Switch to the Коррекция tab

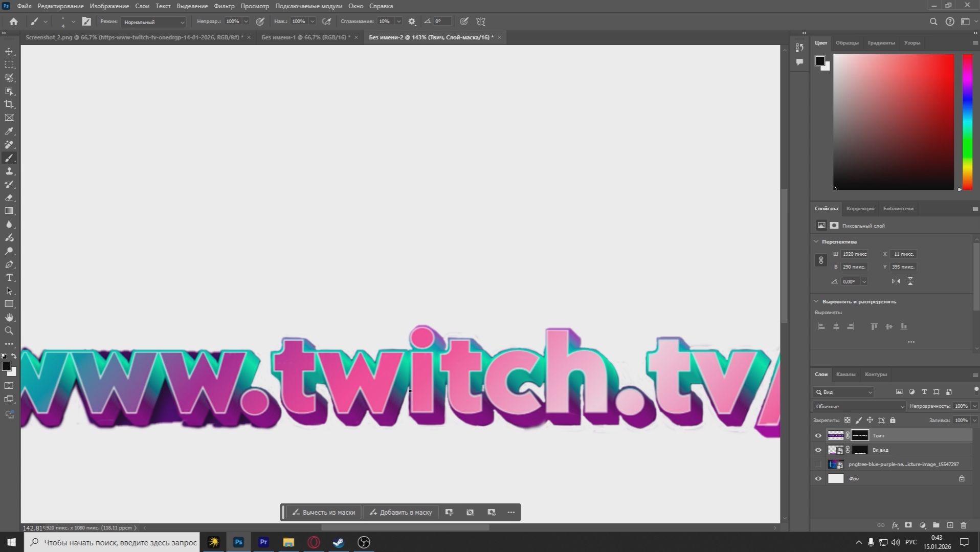tap(860, 209)
